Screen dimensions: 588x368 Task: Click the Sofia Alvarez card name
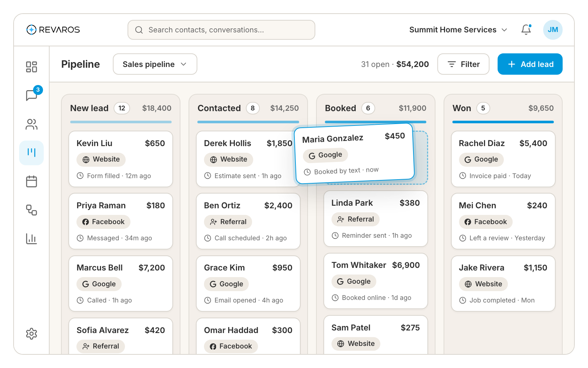point(103,330)
